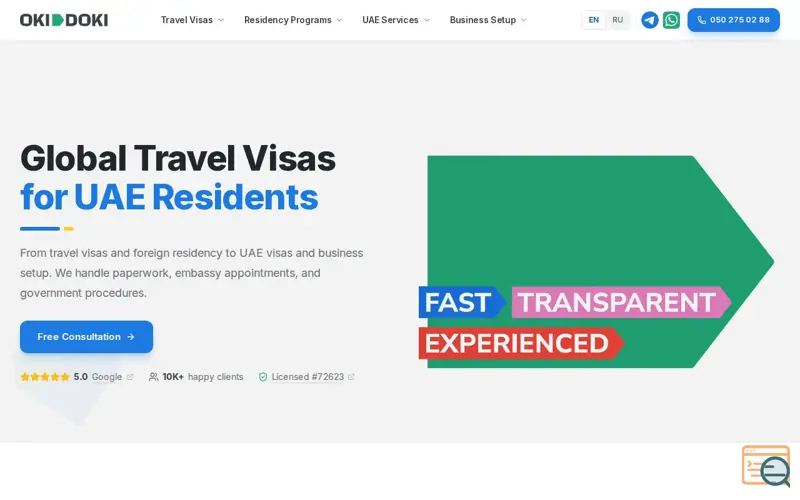Switch language to RU

click(x=617, y=20)
